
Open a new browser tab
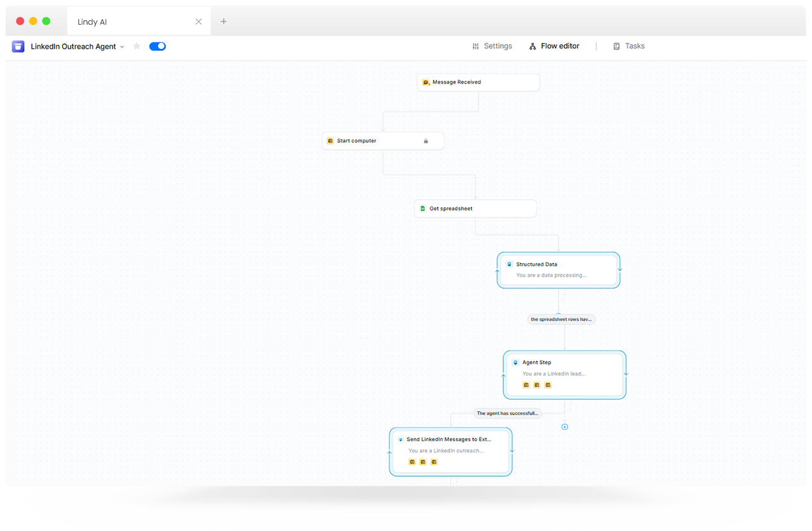tap(223, 21)
